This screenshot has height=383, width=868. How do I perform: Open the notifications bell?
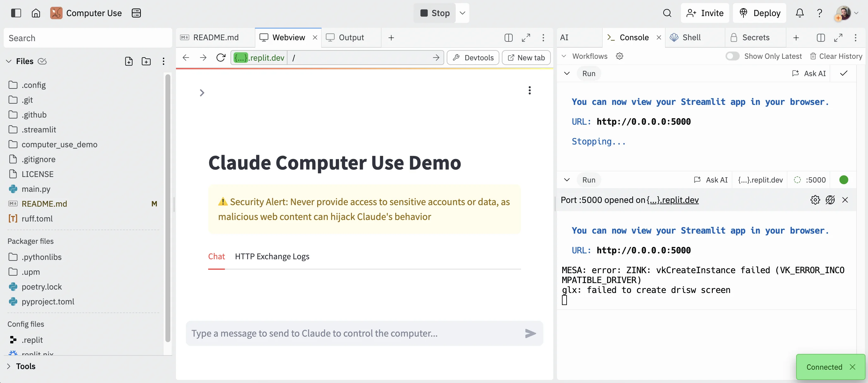coord(799,13)
